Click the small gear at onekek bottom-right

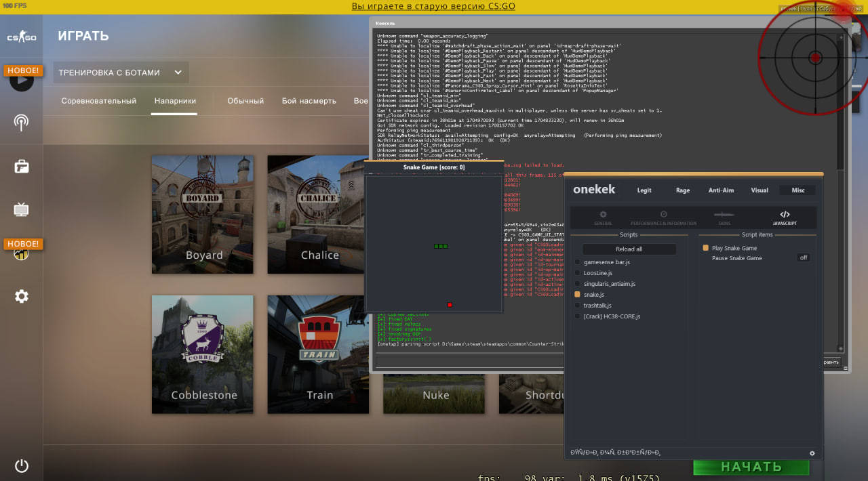click(812, 453)
